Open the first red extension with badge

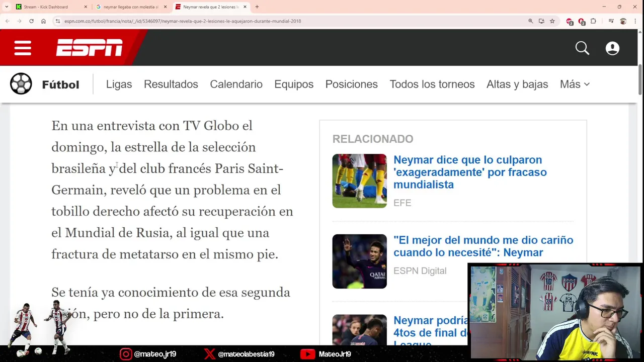[570, 22]
